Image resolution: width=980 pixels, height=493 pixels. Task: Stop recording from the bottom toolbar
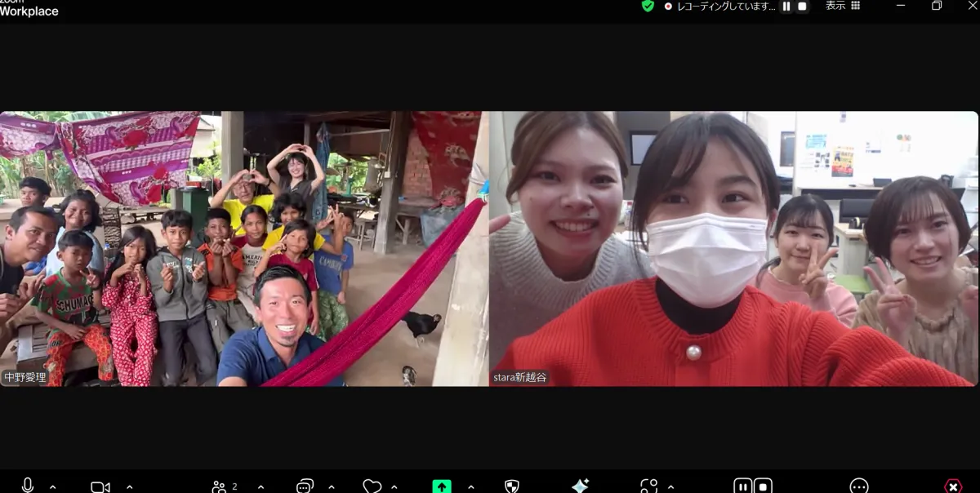(x=763, y=486)
